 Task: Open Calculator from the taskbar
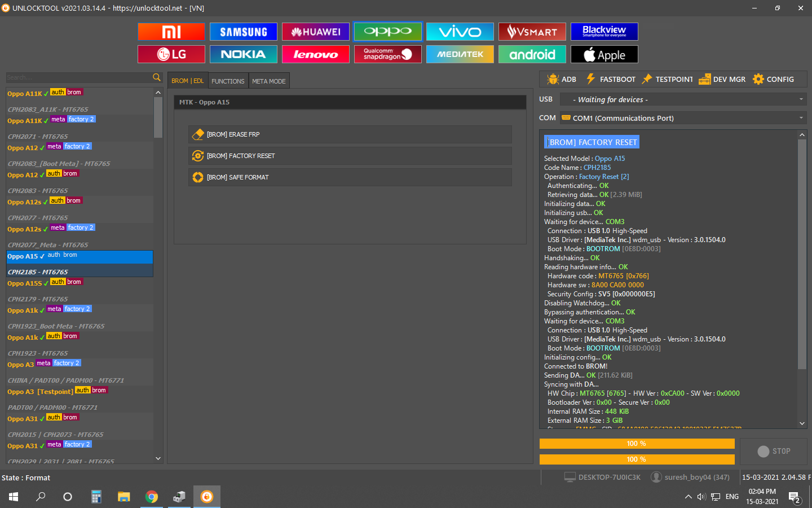tap(96, 497)
